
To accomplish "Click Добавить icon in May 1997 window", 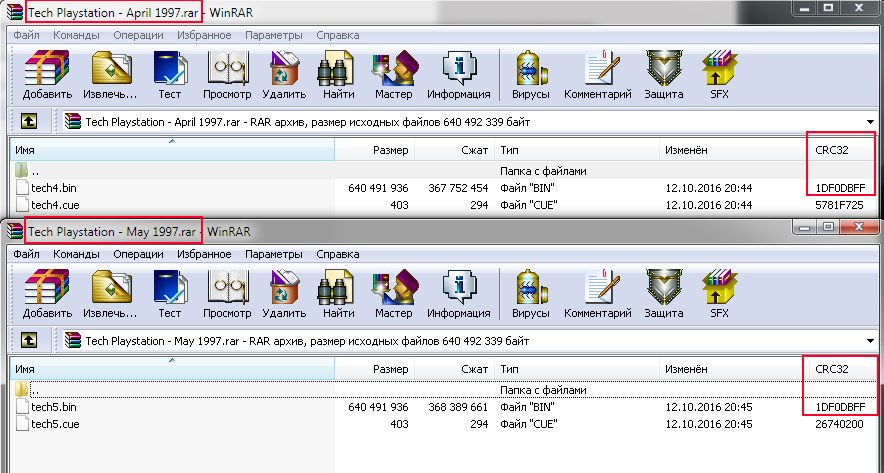I will pos(47,288).
